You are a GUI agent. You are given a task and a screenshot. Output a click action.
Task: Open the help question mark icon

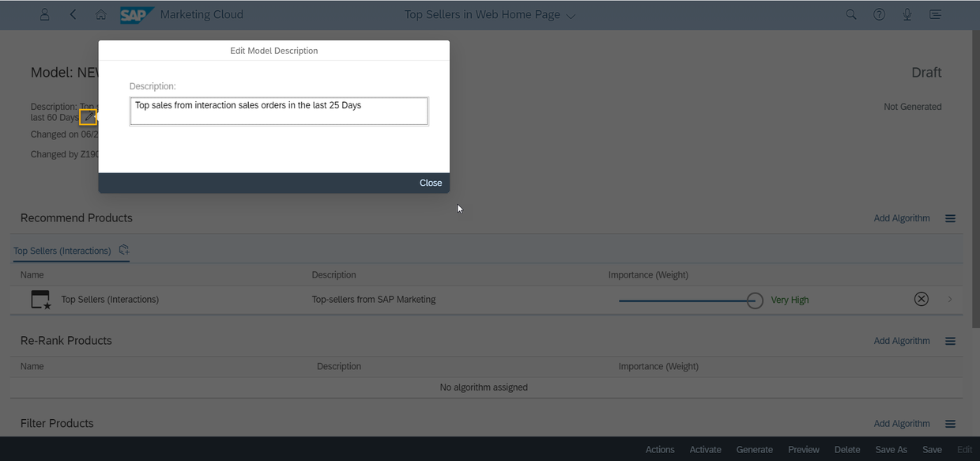click(x=879, y=14)
